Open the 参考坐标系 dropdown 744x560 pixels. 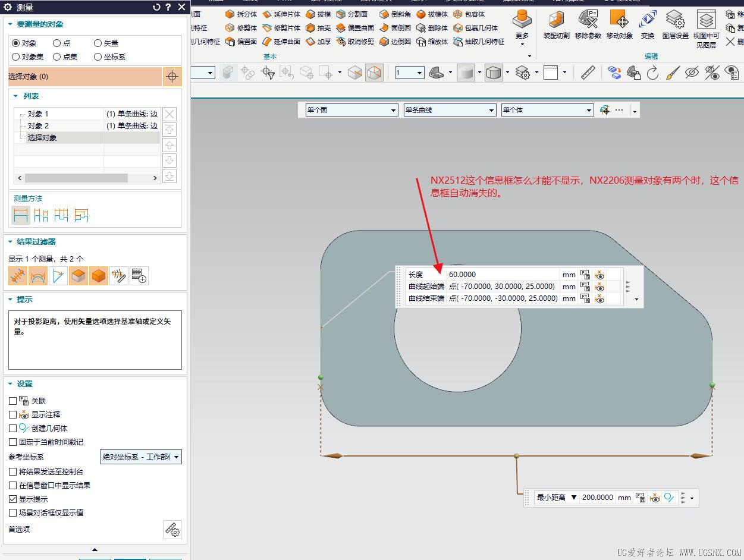pyautogui.click(x=141, y=457)
